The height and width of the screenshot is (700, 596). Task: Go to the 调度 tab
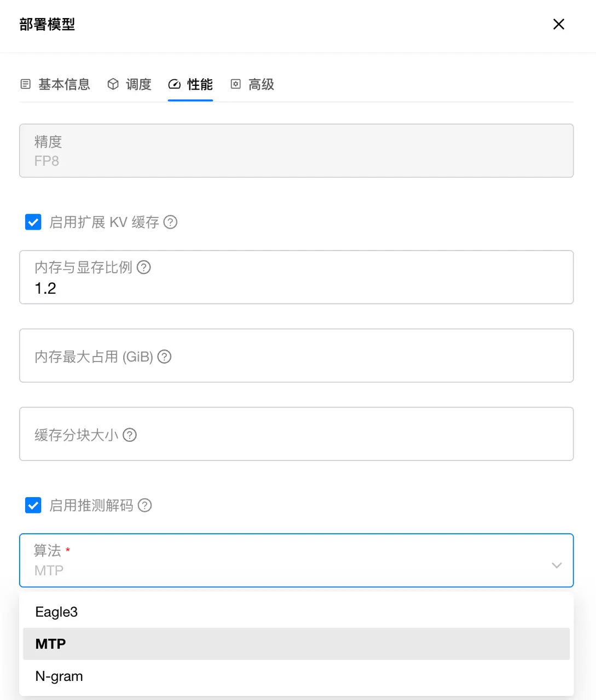[130, 84]
